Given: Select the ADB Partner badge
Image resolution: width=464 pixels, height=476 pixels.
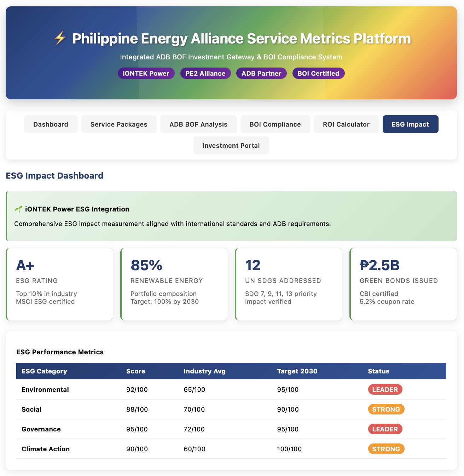Looking at the screenshot, I should click(261, 73).
